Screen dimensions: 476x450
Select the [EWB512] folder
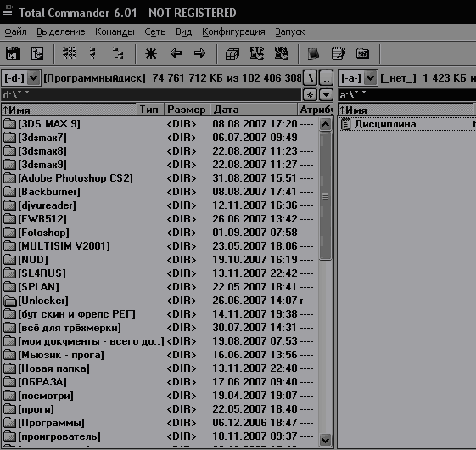160,219
